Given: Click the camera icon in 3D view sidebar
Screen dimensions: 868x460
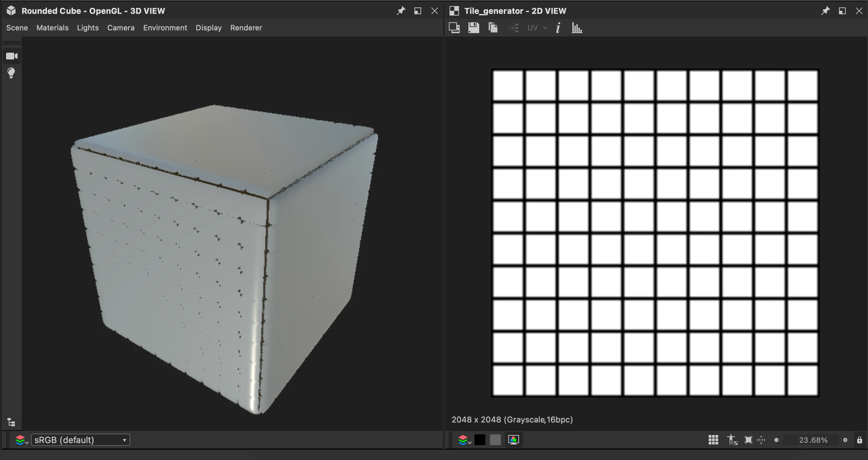Looking at the screenshot, I should (12, 56).
